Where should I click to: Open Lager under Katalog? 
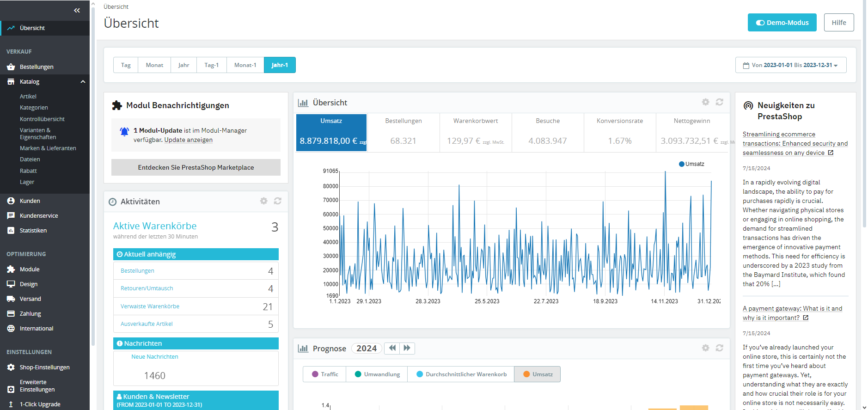tap(27, 182)
